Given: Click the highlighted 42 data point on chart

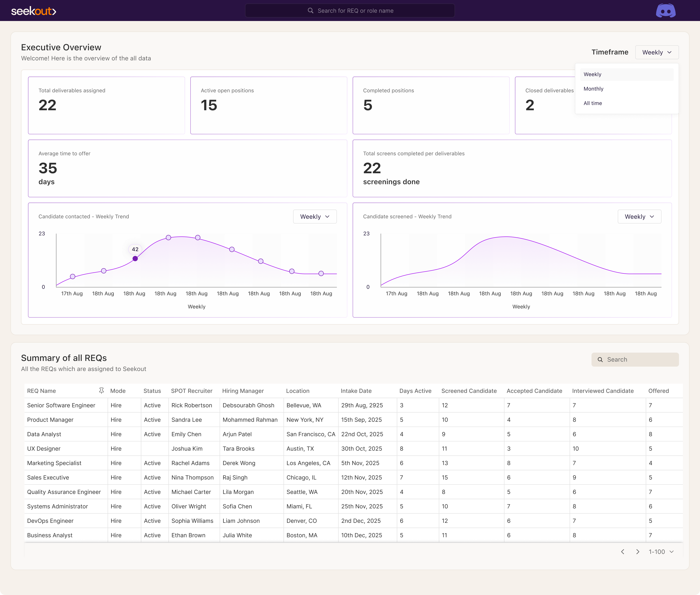Looking at the screenshot, I should [135, 259].
